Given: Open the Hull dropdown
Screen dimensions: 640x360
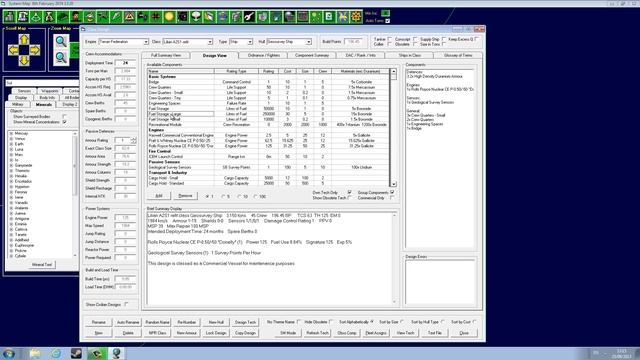Looking at the screenshot, I should 309,42.
